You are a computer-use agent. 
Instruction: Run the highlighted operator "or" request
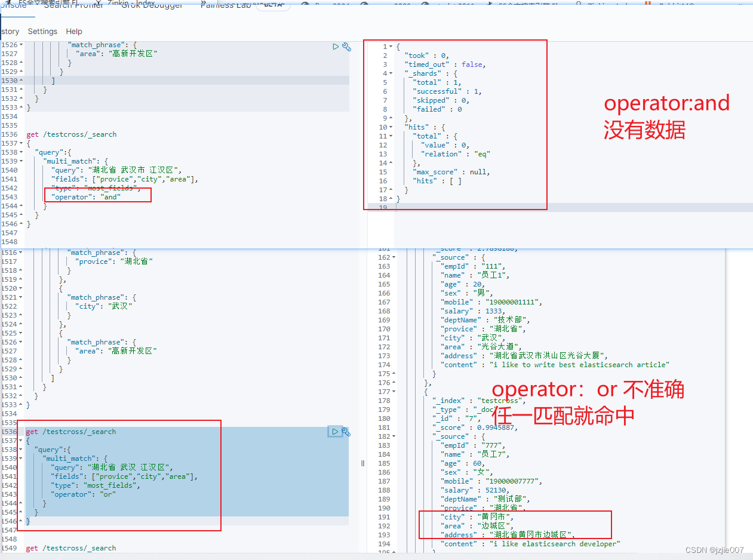pos(335,432)
